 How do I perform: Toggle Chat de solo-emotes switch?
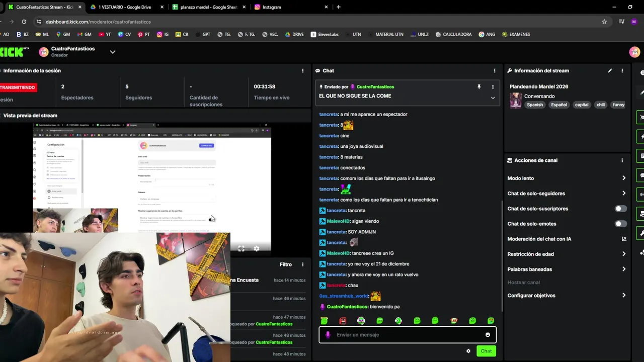pyautogui.click(x=621, y=224)
